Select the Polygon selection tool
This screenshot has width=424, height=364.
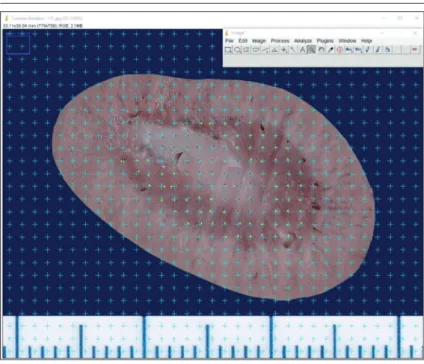pyautogui.click(x=246, y=50)
